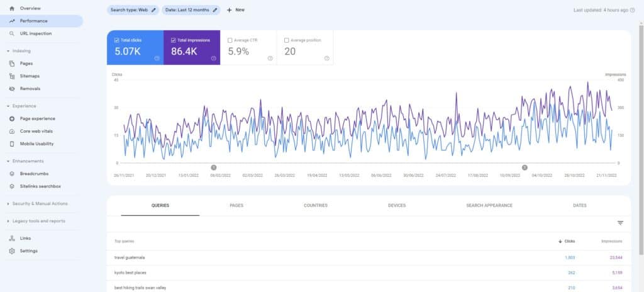
Task: Switch to the Search Appearance tab
Action: (489, 206)
